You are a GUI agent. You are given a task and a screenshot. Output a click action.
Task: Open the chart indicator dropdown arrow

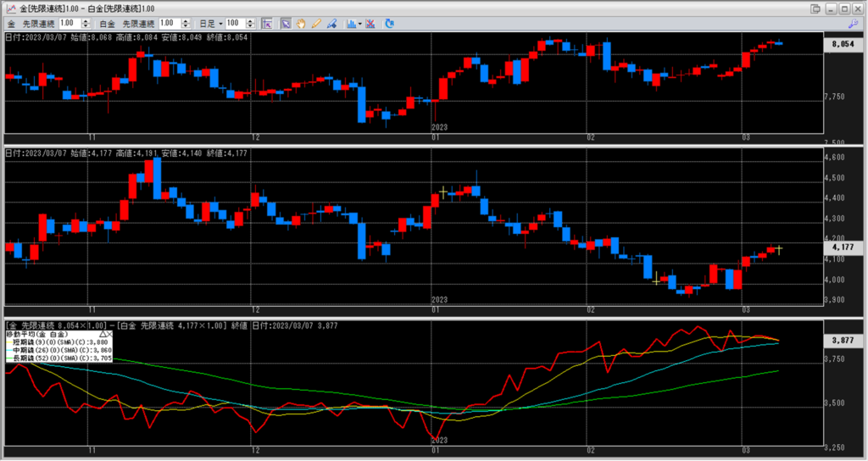[x=361, y=23]
